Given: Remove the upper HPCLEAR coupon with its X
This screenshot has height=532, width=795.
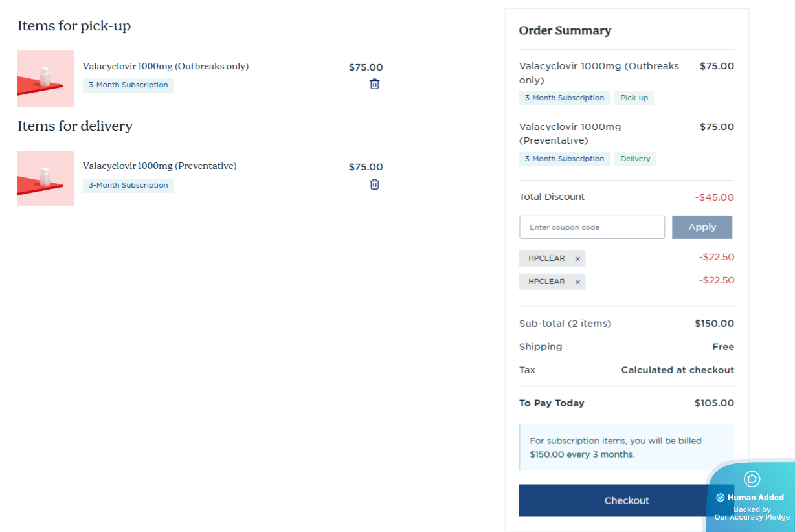Looking at the screenshot, I should pyautogui.click(x=577, y=259).
